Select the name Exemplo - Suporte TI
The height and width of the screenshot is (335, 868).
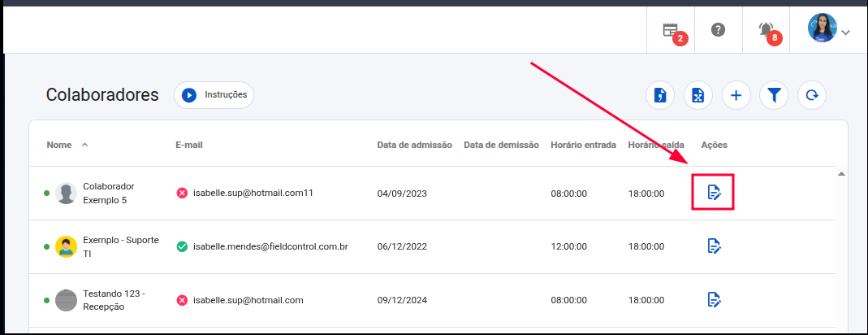[121, 247]
